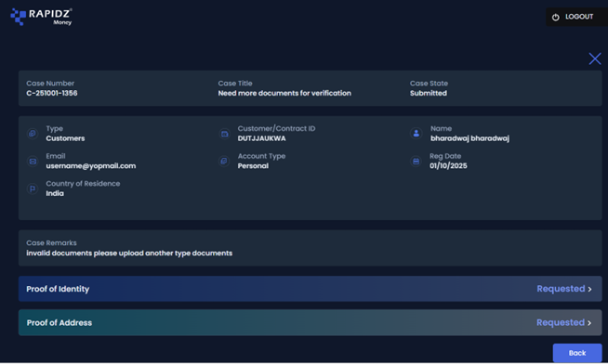This screenshot has height=364, width=608.
Task: Close the case details panel with X
Action: click(x=595, y=58)
